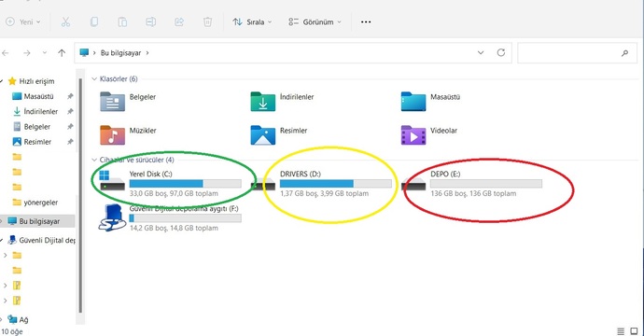Click the Cut scissors icon
Image resolution: width=644 pixels, height=336 pixels.
coord(65,22)
